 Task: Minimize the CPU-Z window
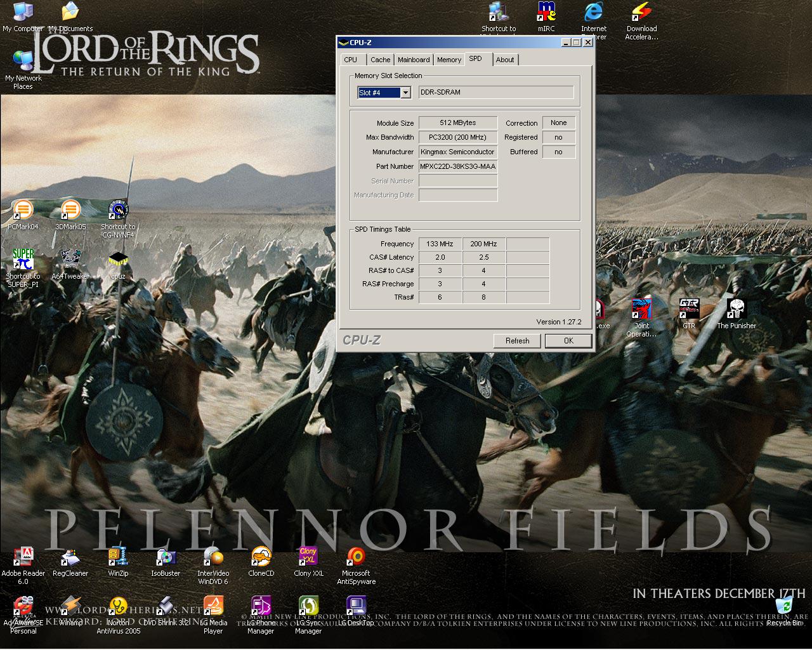click(566, 43)
